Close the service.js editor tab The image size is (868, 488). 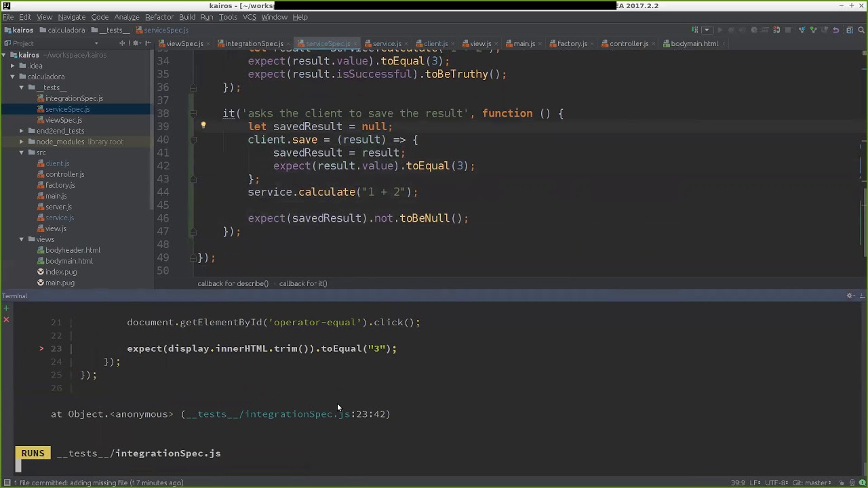(x=406, y=44)
